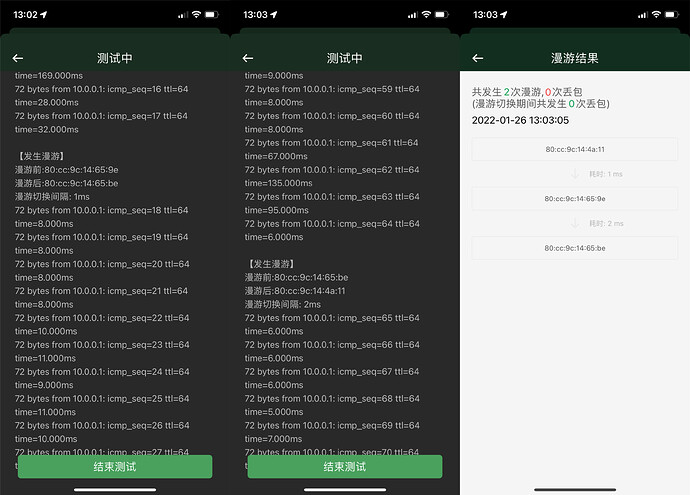Tap 13:02 clock in status bar
This screenshot has width=690, height=495.
click(26, 15)
